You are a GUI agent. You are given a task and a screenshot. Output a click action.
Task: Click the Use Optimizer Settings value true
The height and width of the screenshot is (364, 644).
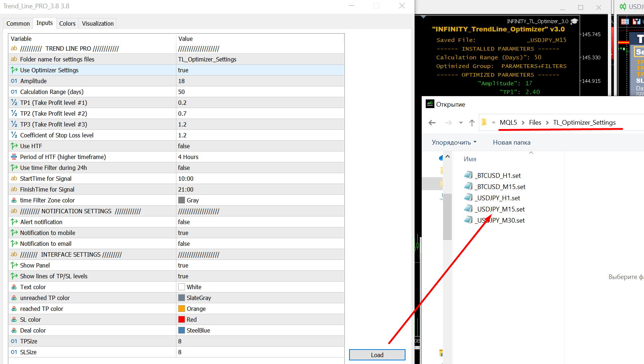pos(183,70)
